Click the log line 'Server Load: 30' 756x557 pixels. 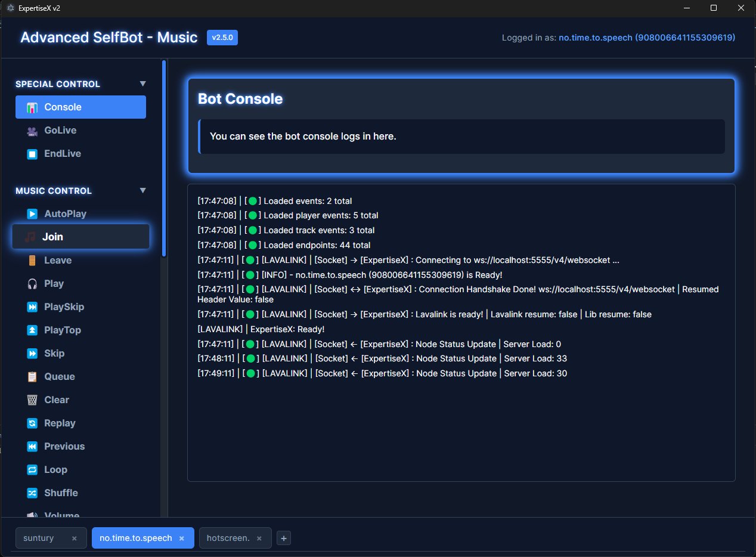(382, 373)
